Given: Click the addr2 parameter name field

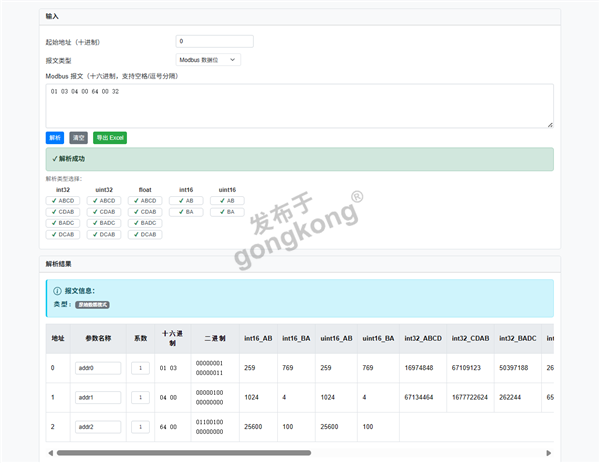Looking at the screenshot, I should (97, 427).
